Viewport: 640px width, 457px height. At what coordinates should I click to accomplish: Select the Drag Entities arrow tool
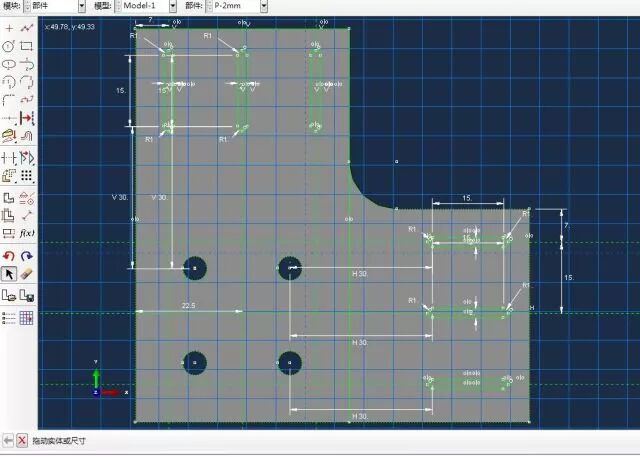coord(9,274)
